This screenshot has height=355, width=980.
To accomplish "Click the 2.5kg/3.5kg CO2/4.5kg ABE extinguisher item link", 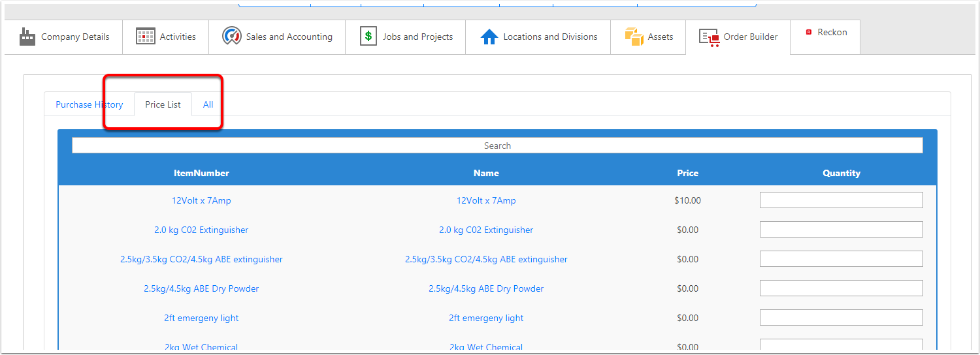I will [x=201, y=259].
